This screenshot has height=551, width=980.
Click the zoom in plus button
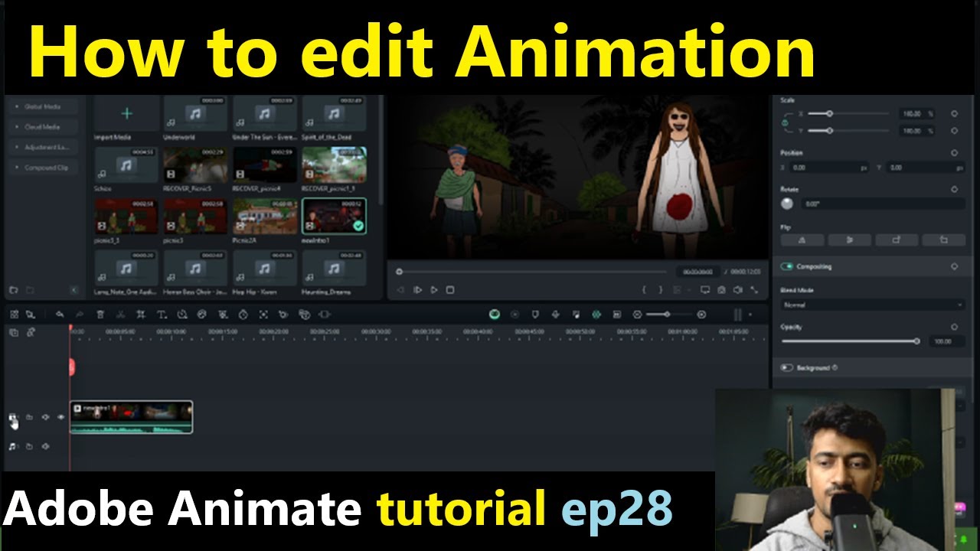tap(701, 315)
